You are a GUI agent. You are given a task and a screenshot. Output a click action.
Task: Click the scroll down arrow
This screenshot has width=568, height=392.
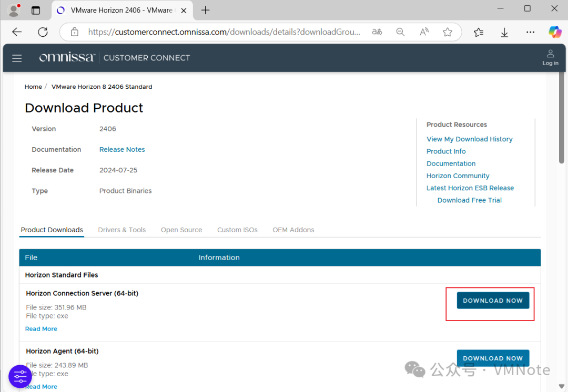coord(562,386)
